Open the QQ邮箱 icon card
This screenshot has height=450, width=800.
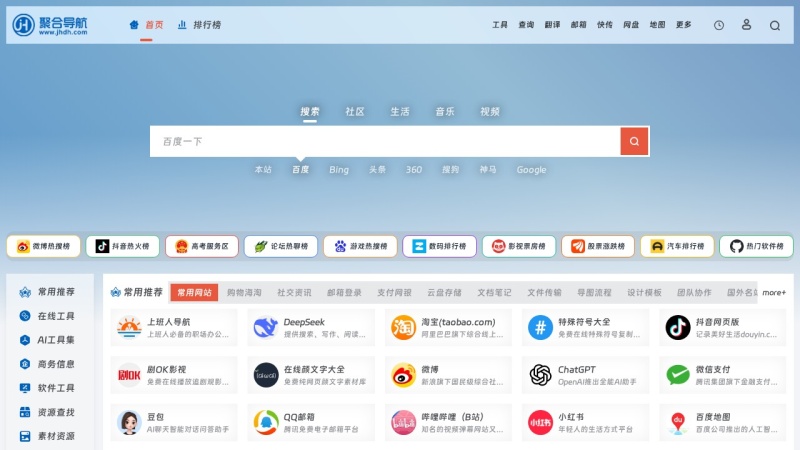pyautogui.click(x=311, y=422)
